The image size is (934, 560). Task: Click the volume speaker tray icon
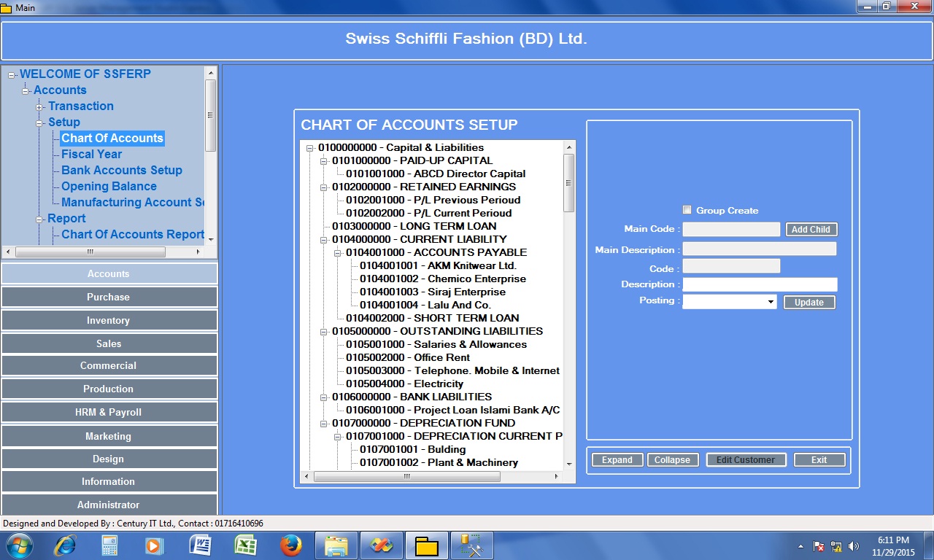tap(854, 546)
